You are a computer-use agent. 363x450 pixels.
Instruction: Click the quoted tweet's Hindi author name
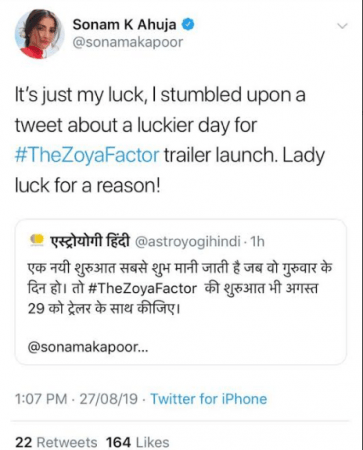coord(90,241)
